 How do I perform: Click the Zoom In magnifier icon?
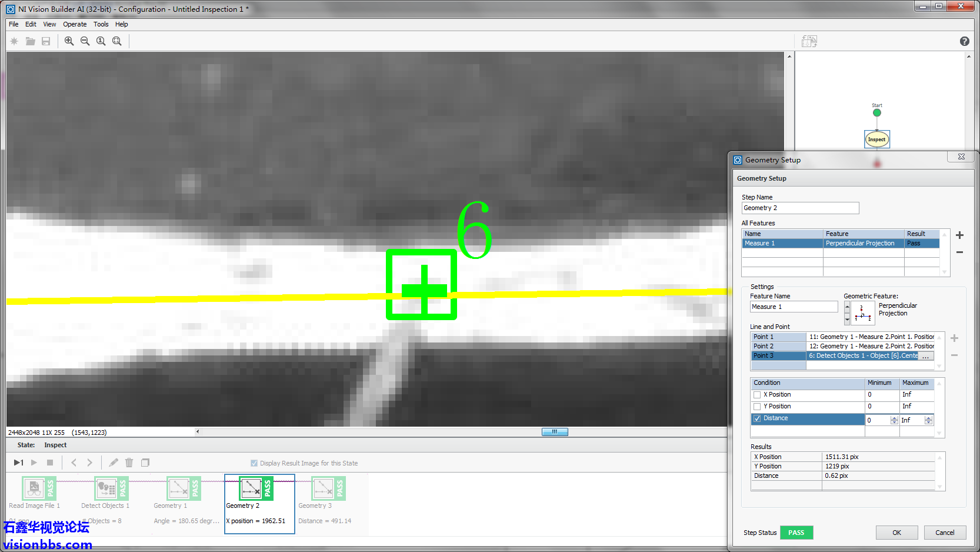[x=69, y=41]
